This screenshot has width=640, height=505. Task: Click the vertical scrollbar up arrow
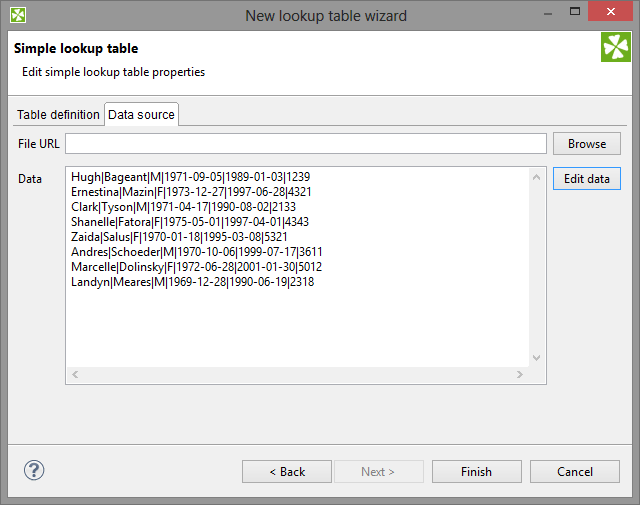(538, 176)
